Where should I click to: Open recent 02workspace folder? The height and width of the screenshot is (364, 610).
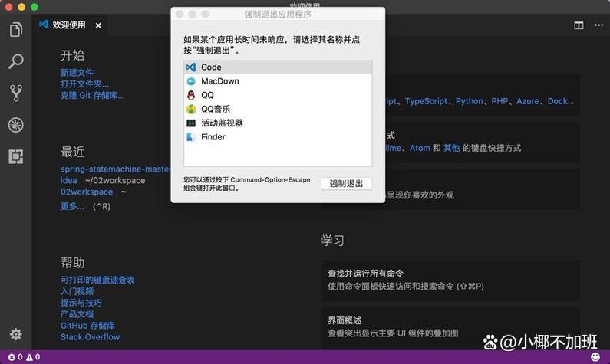(87, 192)
